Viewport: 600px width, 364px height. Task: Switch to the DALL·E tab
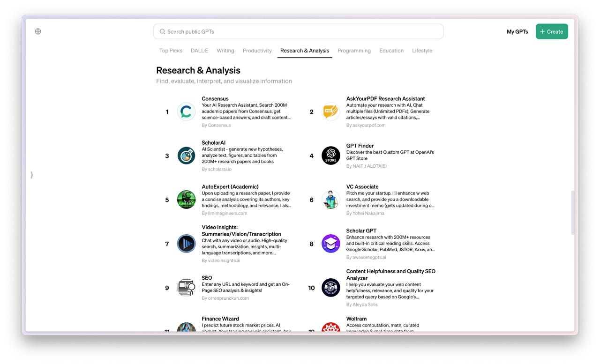coord(199,51)
